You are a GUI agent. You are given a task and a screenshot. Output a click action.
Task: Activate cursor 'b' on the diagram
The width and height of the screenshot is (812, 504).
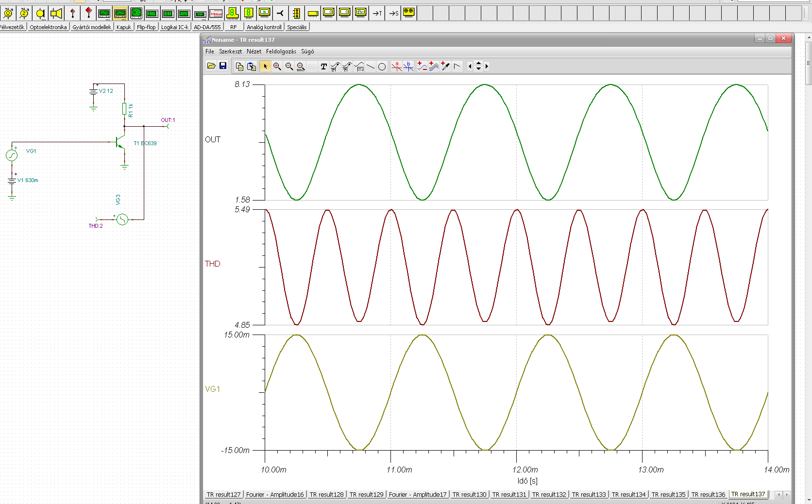[408, 67]
